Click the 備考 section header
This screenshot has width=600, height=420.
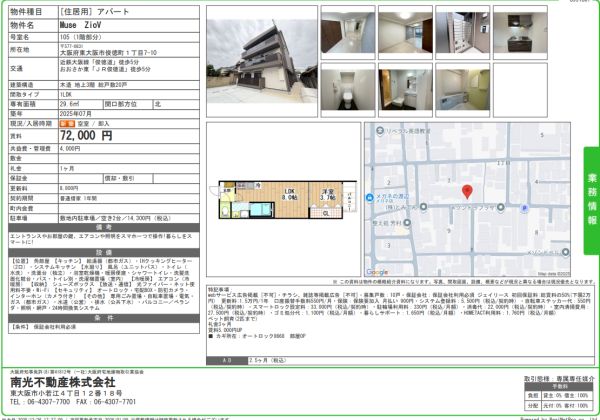coord(104,228)
